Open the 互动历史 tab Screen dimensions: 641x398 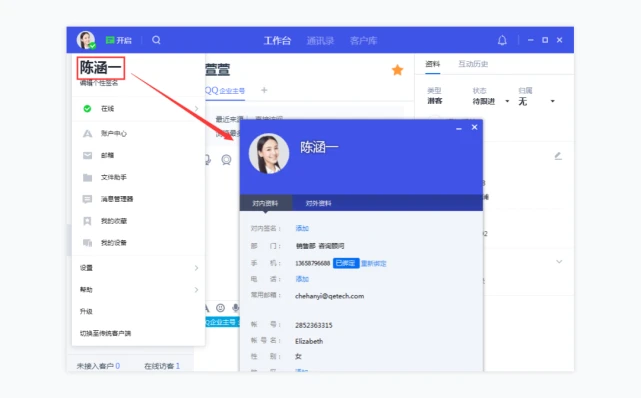tap(473, 64)
